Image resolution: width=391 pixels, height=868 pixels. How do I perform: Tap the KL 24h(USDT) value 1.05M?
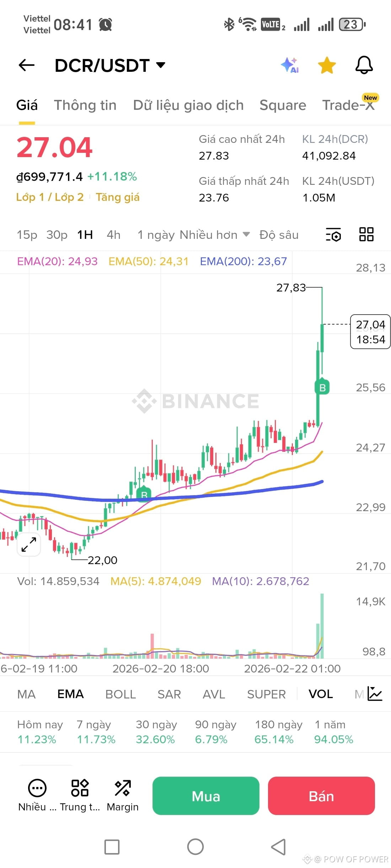coord(319,198)
